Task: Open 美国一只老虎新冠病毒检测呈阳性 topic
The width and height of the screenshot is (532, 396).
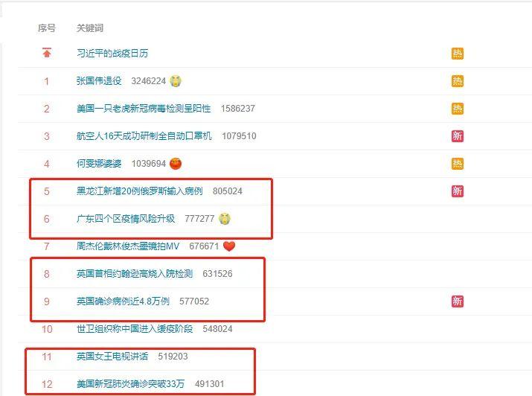Action: pyautogui.click(x=144, y=109)
